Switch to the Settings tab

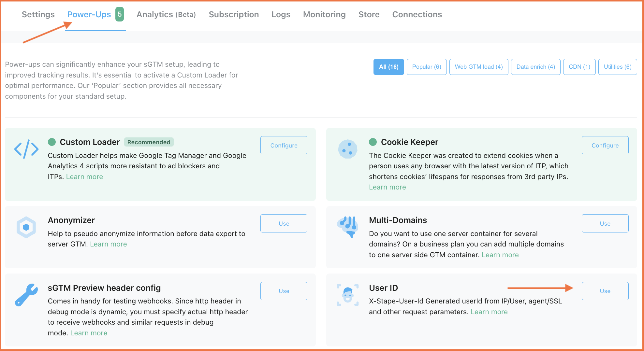pyautogui.click(x=38, y=14)
